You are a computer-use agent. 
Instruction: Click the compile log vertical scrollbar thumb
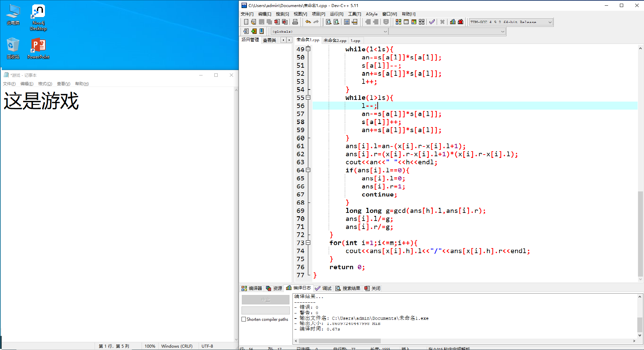[x=640, y=325]
